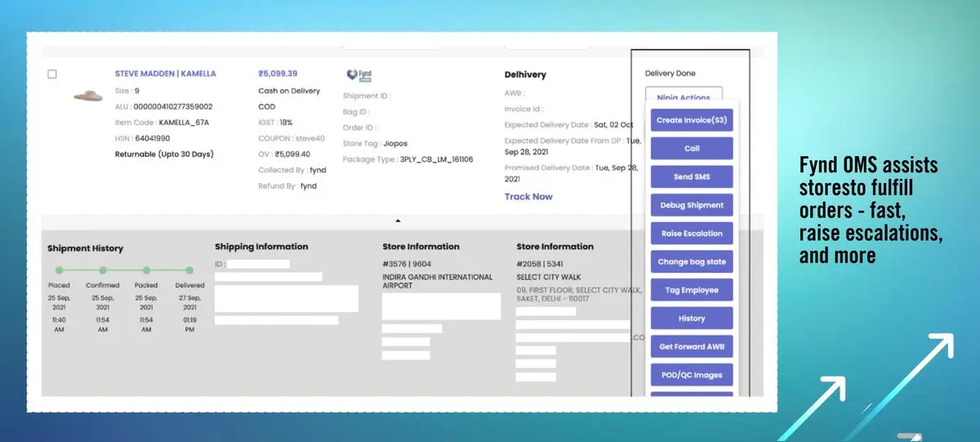This screenshot has height=442, width=980.
Task: Click the Store Tag : Jiopos text
Action: [x=373, y=144]
